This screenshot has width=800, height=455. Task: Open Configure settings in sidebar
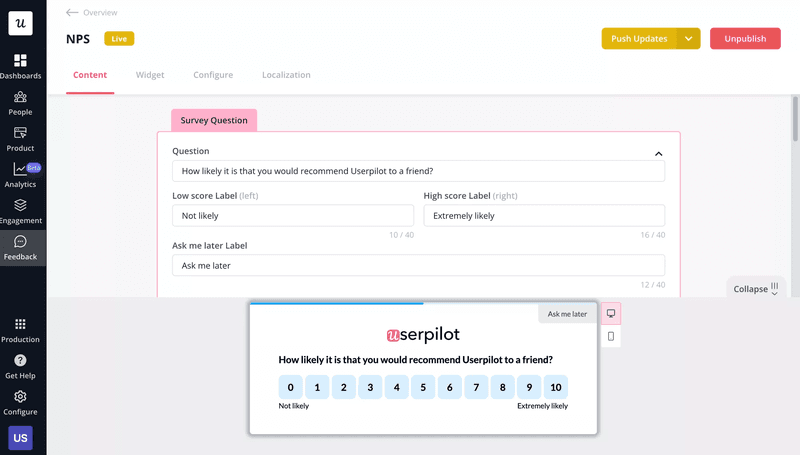pos(20,403)
